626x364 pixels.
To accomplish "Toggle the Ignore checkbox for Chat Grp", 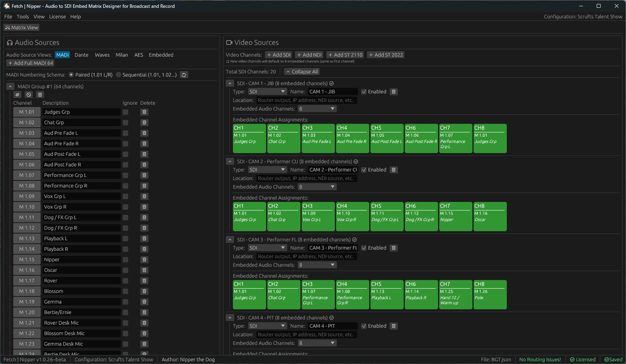I will point(125,122).
